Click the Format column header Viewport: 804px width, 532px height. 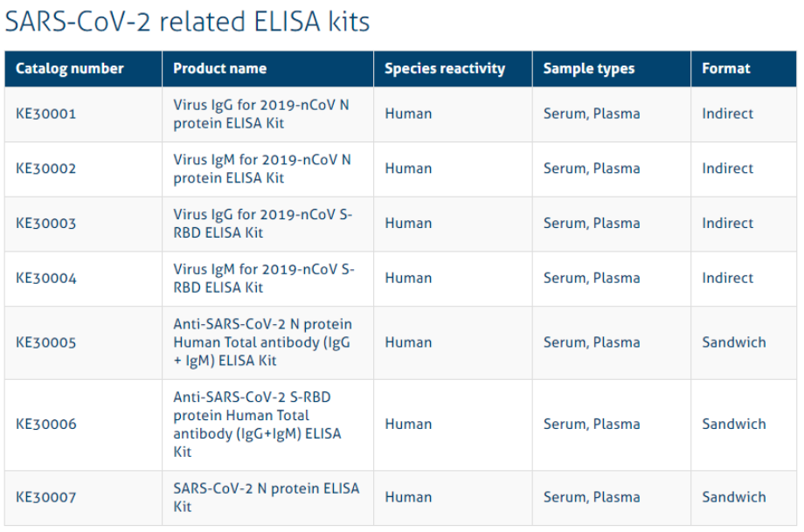click(726, 69)
